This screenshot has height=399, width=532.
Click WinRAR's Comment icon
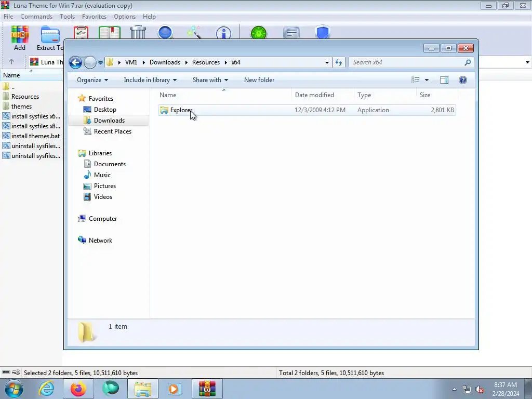tap(291, 33)
